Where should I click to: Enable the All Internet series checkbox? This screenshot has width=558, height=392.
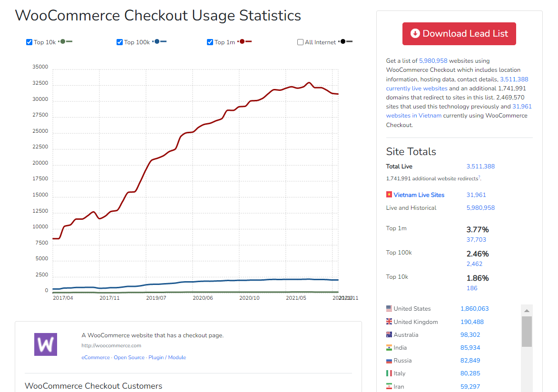pos(300,42)
